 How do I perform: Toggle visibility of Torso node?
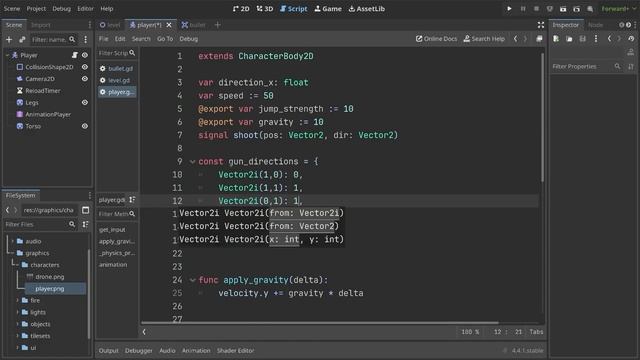(85, 126)
